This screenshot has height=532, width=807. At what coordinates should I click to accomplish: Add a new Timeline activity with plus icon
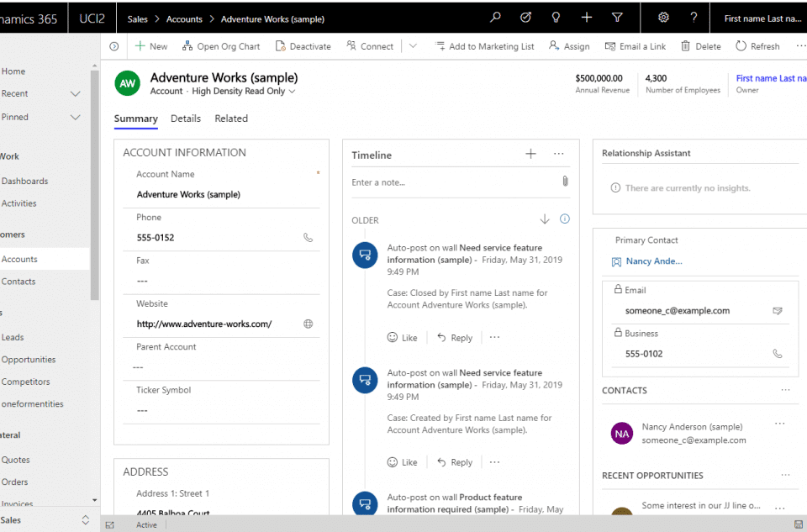click(530, 154)
